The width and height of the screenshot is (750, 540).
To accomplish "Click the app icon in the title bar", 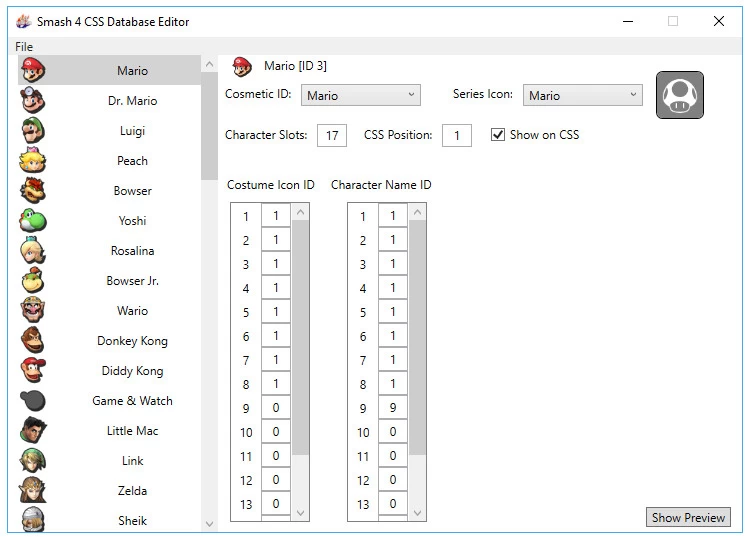I will coord(23,22).
